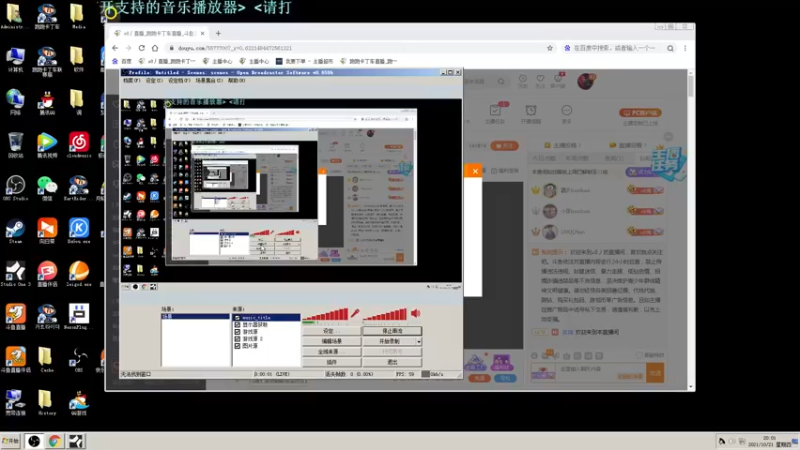Click Plugins button in OBS
800x450 pixels.
point(331,362)
